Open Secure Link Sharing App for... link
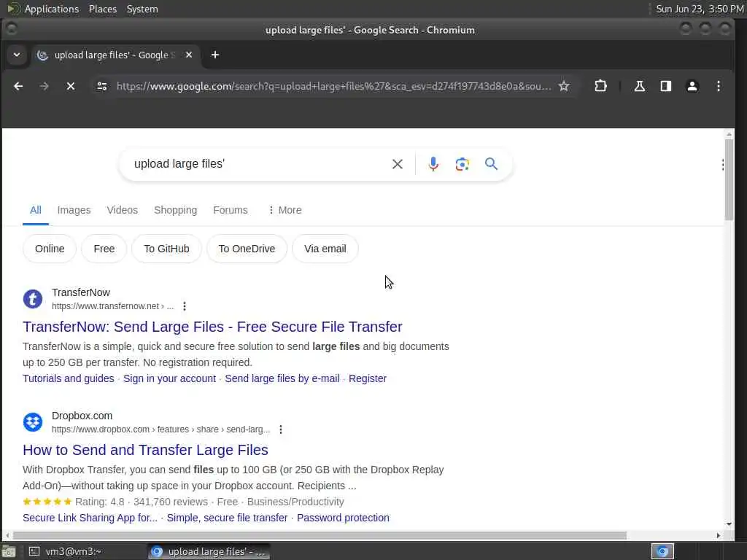Viewport: 747px width, 560px height. point(90,518)
